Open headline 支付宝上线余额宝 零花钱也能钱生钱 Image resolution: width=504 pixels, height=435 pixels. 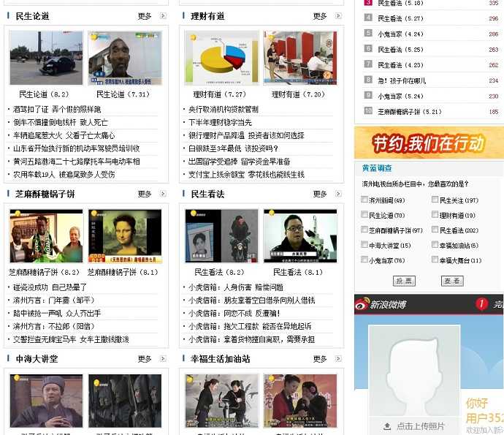tap(246, 175)
